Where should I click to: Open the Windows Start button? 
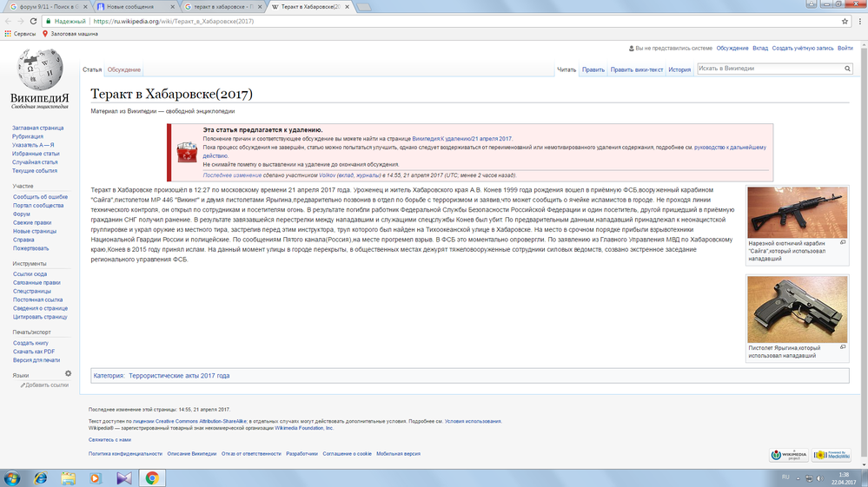(12, 478)
